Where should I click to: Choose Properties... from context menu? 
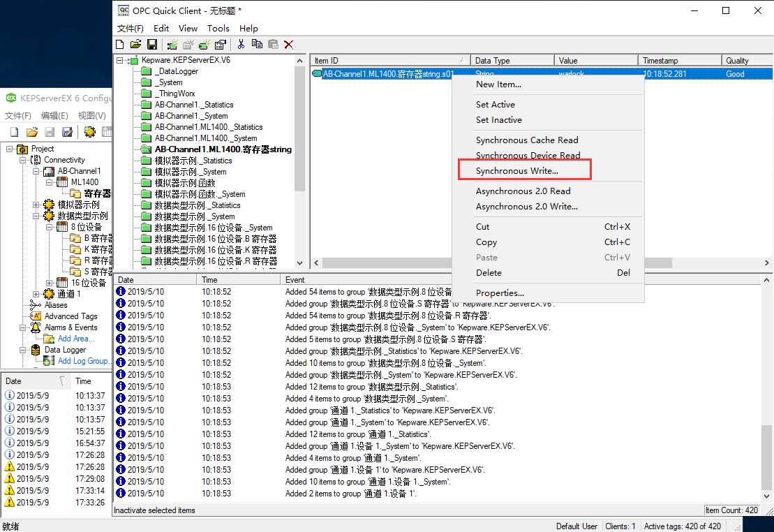[548, 293]
